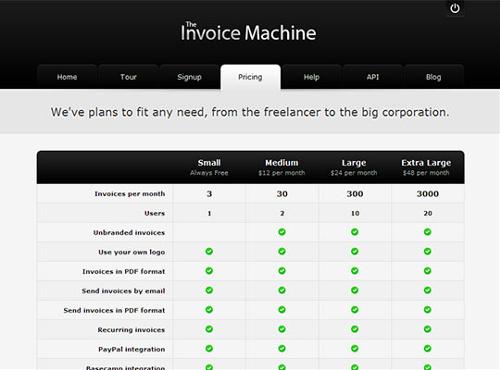This screenshot has width=500, height=370.
Task: Click Small check for Invoices in PDF format
Action: [209, 271]
